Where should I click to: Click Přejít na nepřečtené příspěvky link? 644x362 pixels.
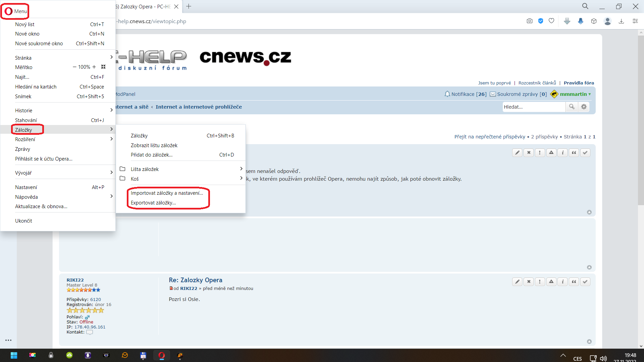[490, 137]
